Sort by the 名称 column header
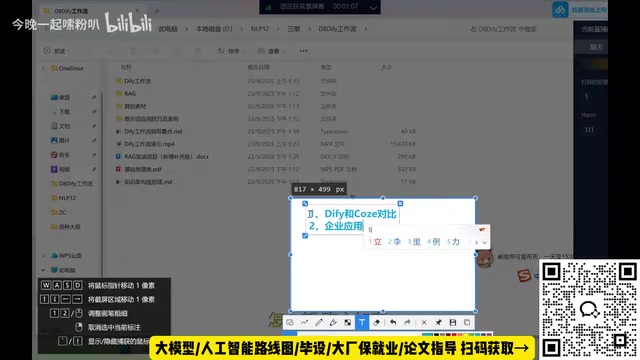The image size is (640, 360). [126, 67]
